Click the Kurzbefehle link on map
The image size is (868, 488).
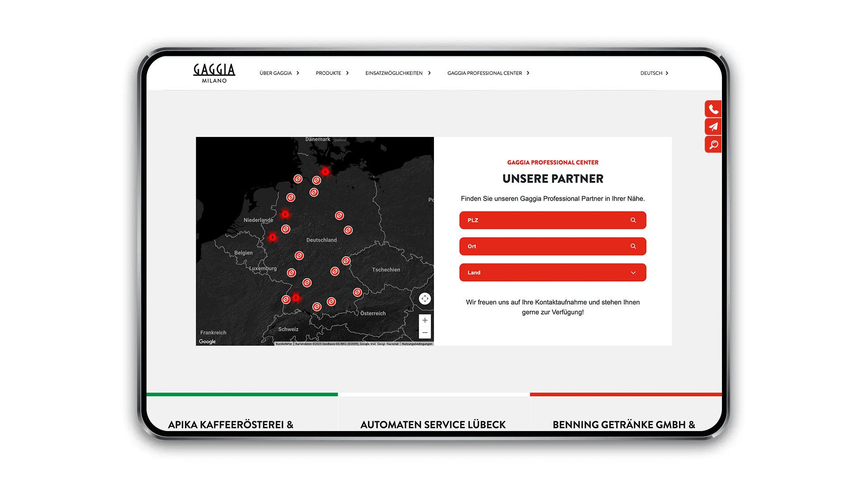click(284, 344)
